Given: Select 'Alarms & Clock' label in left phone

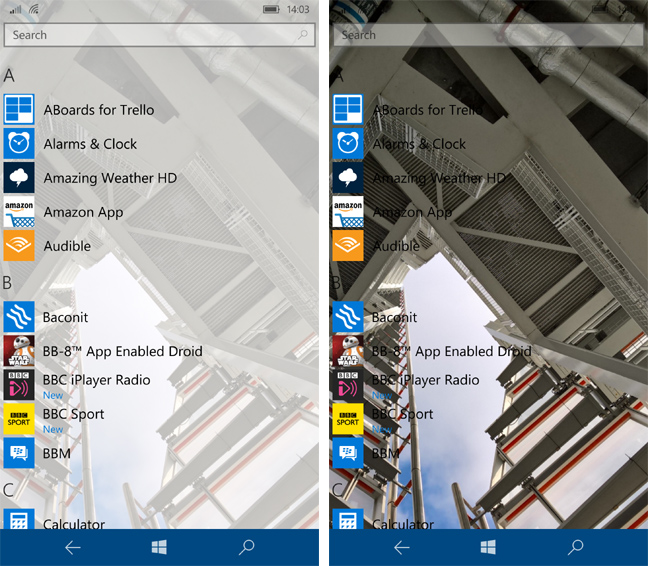Looking at the screenshot, I should [90, 144].
